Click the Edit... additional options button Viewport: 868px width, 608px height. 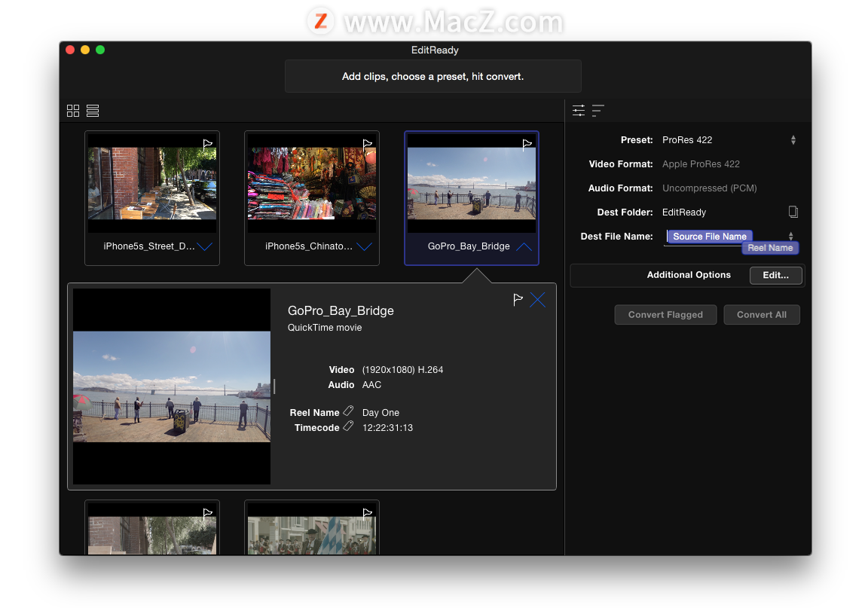[x=775, y=275]
